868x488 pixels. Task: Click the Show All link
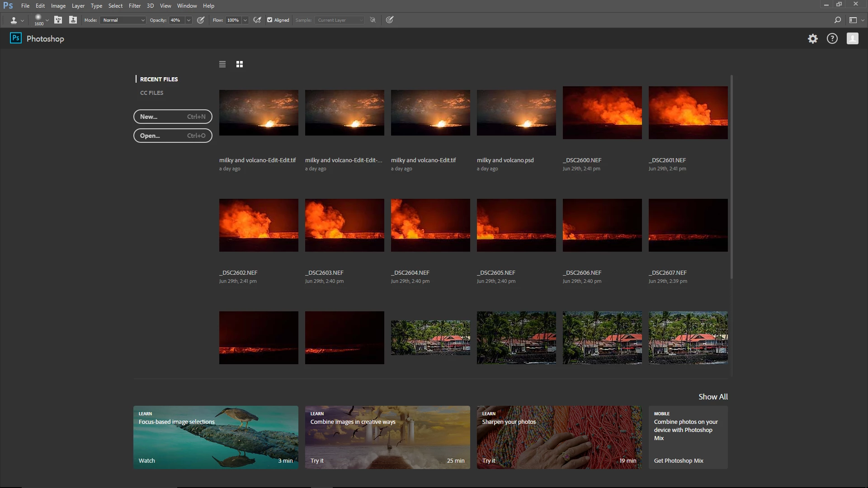(713, 397)
